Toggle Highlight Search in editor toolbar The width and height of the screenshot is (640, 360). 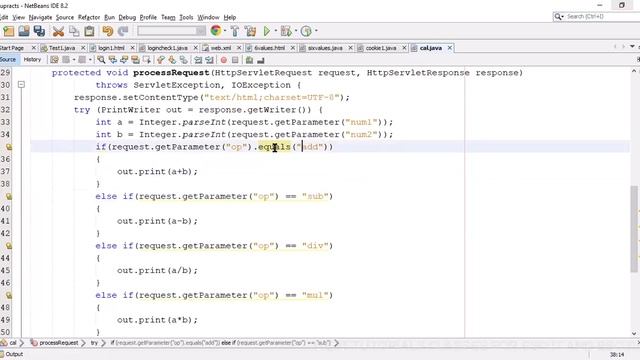pyautogui.click(x=135, y=60)
